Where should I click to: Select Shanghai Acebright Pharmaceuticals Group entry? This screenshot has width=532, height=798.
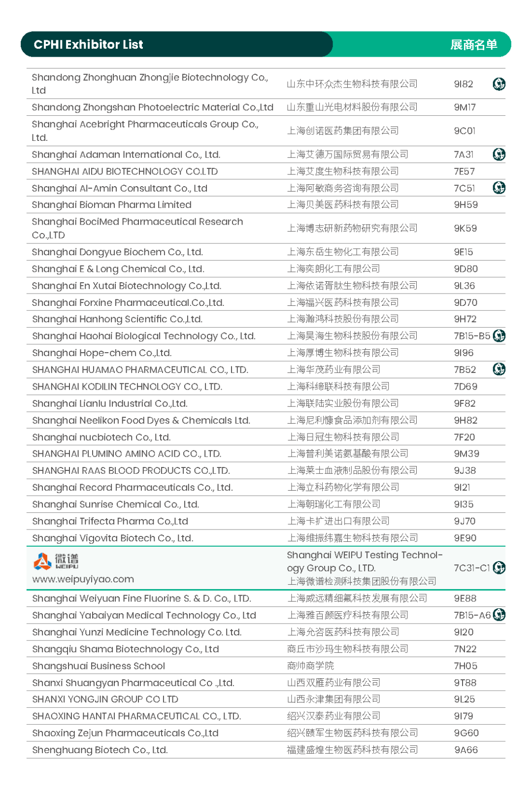click(x=145, y=131)
